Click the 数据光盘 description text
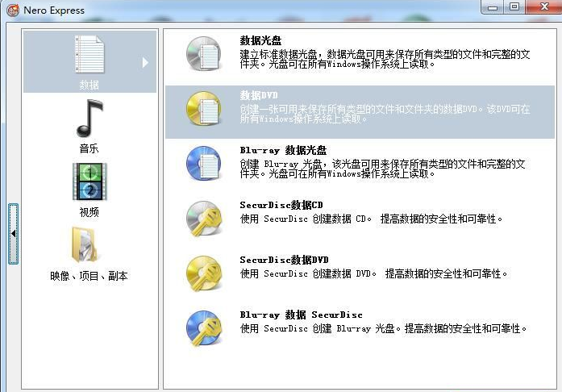 tap(385, 59)
